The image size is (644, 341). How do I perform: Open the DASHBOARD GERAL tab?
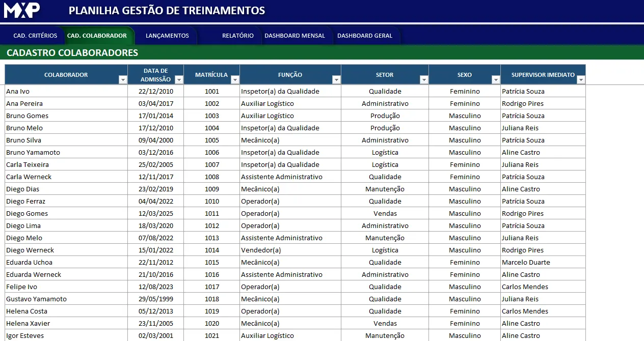click(365, 36)
